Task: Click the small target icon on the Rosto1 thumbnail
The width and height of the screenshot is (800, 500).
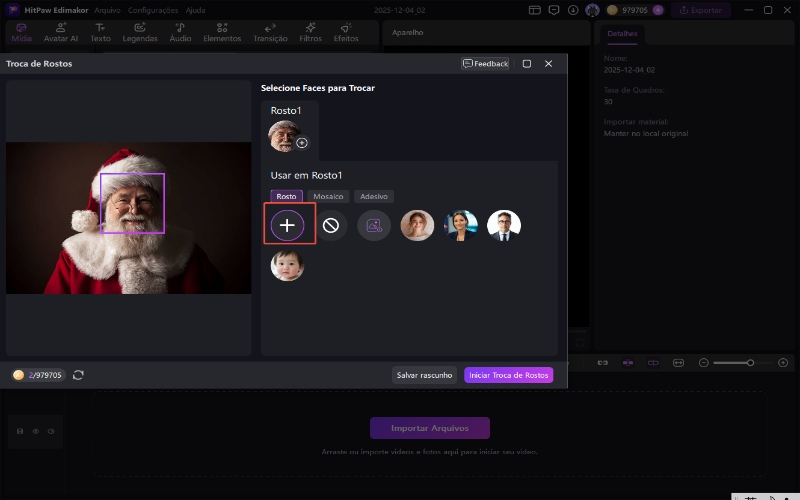Action: pyautogui.click(x=302, y=143)
